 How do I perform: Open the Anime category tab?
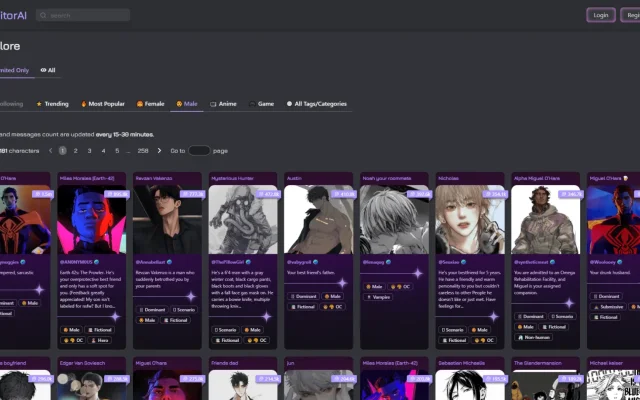click(223, 104)
